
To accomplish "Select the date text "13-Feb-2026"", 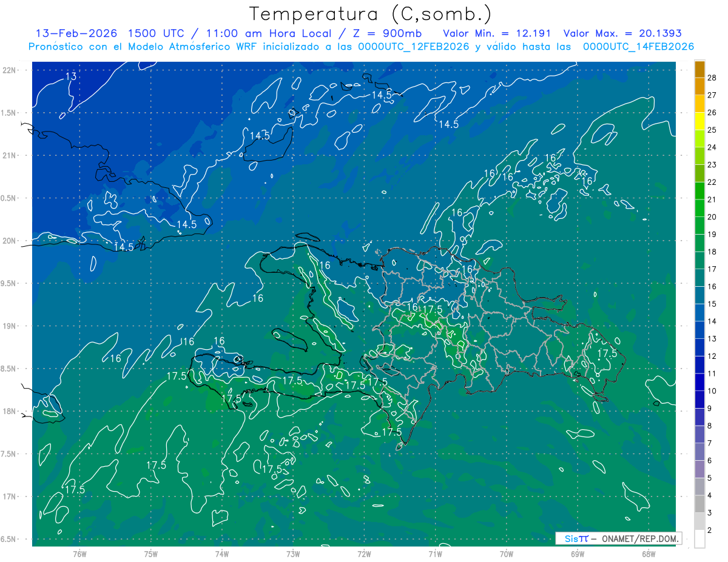I will pyautogui.click(x=77, y=33).
